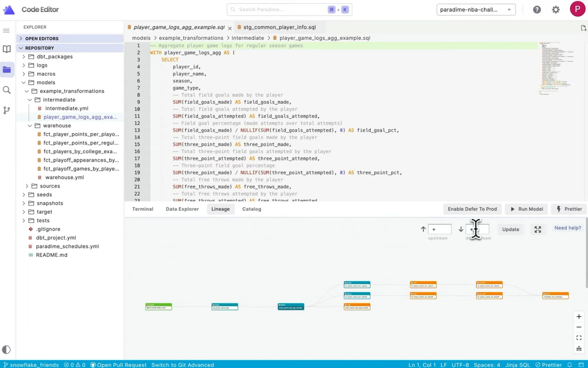Image resolution: width=588 pixels, height=368 pixels.
Task: Open the search magnifier in sidebar
Action: click(6, 90)
